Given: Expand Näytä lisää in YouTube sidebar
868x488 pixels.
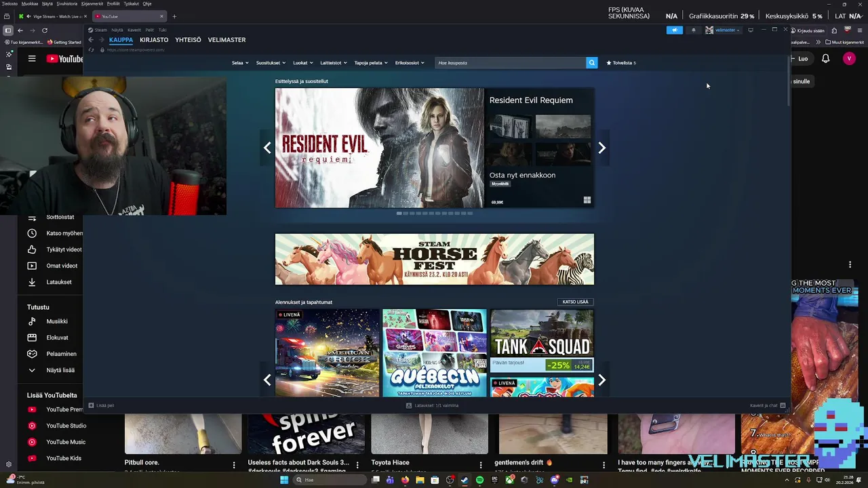Looking at the screenshot, I should 50,370.
